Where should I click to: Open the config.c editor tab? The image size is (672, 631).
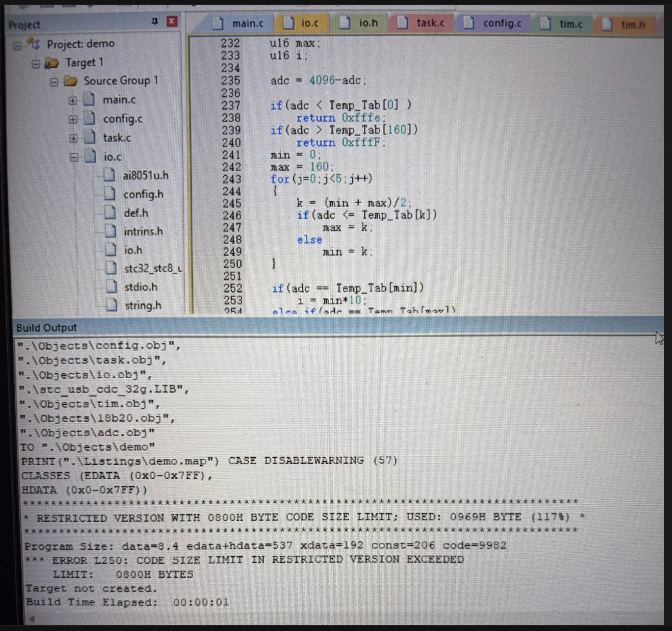click(492, 23)
